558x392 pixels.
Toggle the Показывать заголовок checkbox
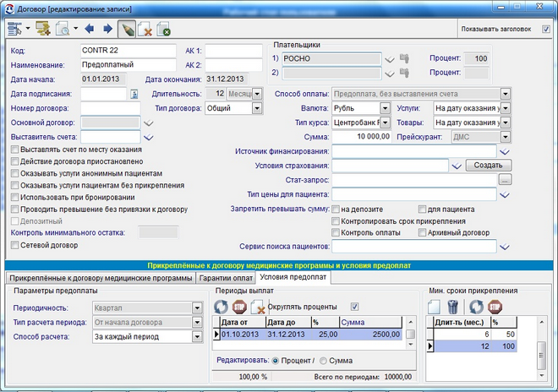click(546, 30)
